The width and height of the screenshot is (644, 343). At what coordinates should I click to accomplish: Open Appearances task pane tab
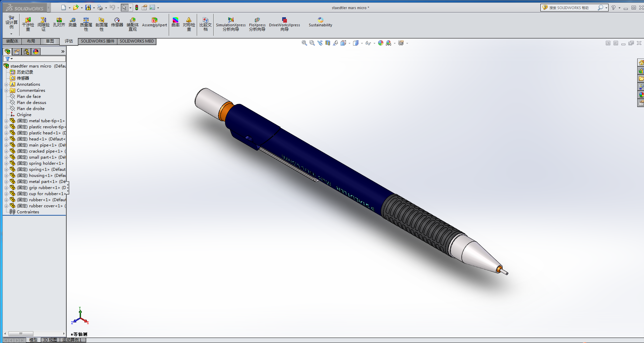641,95
